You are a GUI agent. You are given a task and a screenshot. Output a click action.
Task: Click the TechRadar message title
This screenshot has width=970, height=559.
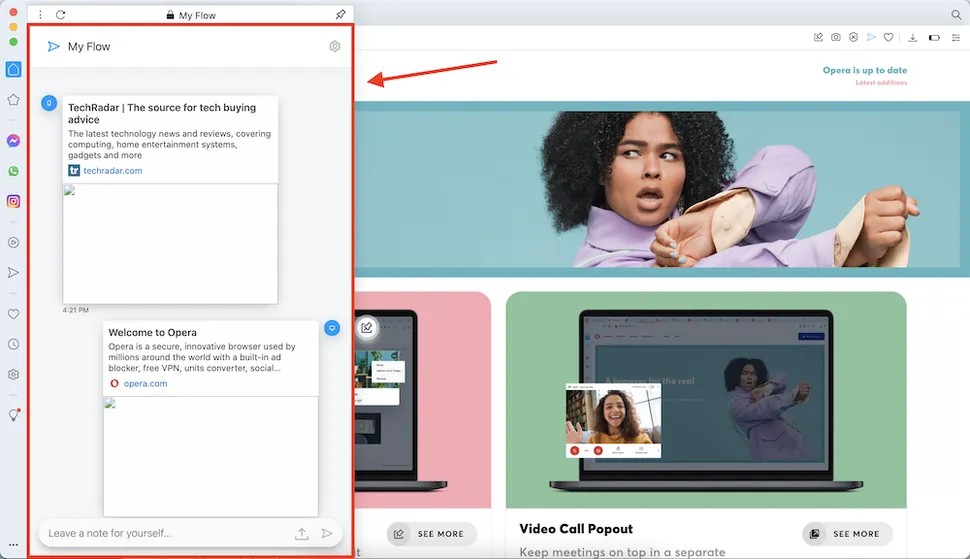pos(162,113)
